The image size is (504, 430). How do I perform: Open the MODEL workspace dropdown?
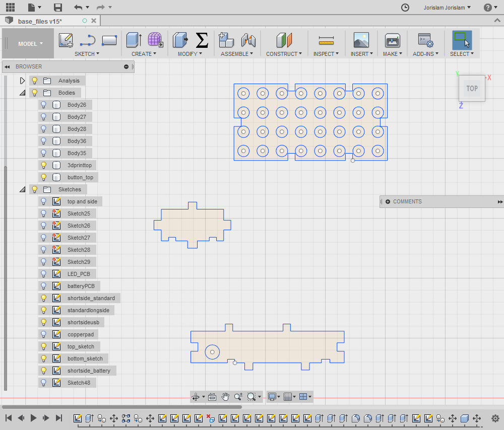28,43
